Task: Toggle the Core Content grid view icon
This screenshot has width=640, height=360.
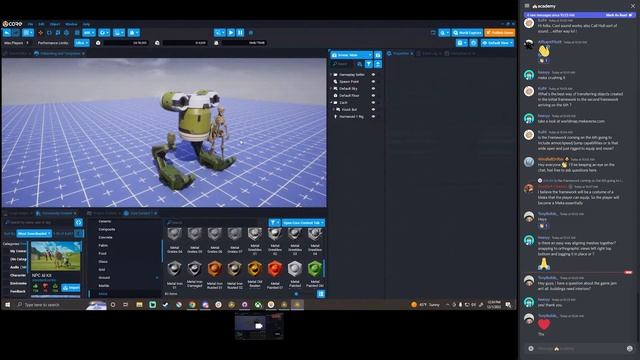Action: 321,293
